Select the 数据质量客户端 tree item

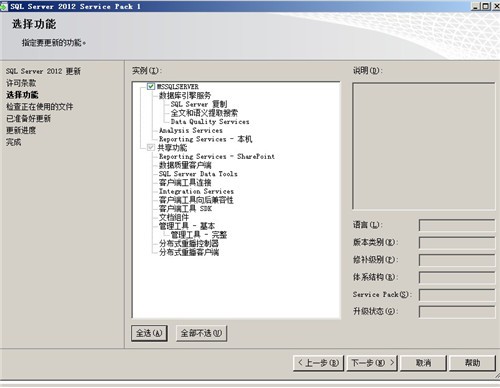(185, 165)
